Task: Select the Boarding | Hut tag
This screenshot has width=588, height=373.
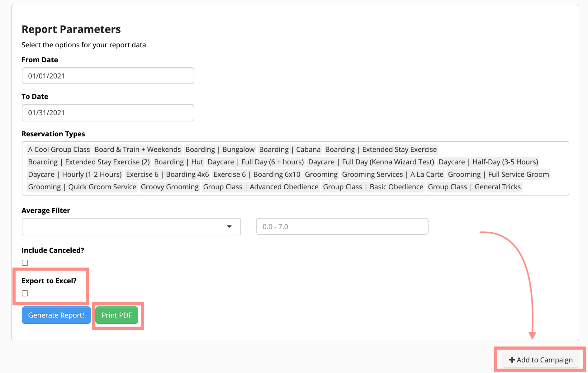Action: click(x=178, y=162)
